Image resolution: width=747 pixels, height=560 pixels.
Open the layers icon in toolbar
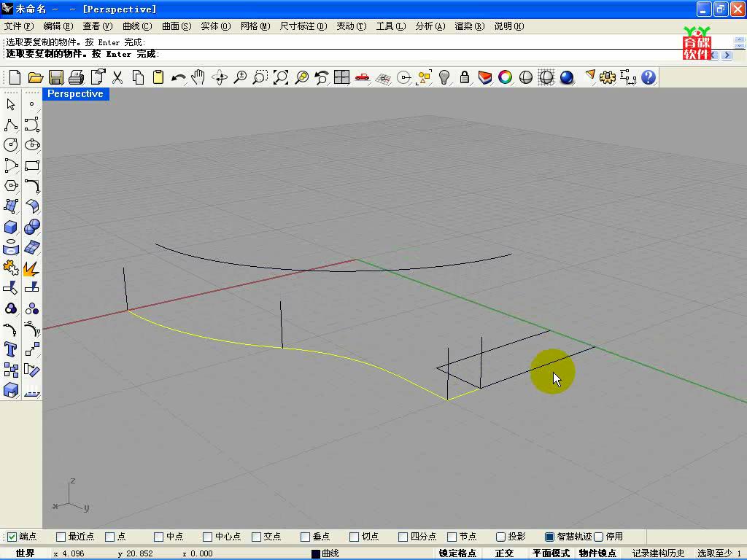pos(484,77)
